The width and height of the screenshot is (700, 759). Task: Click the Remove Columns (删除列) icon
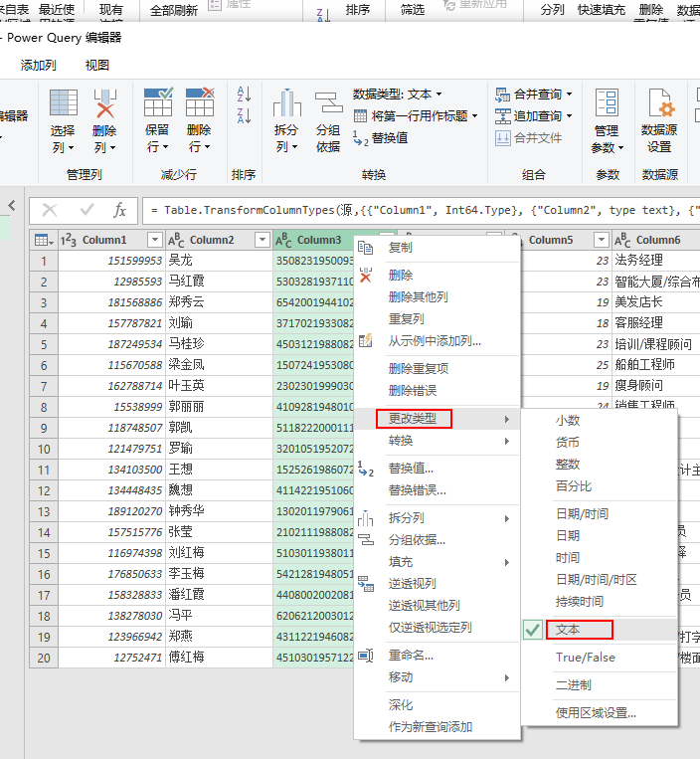click(105, 103)
